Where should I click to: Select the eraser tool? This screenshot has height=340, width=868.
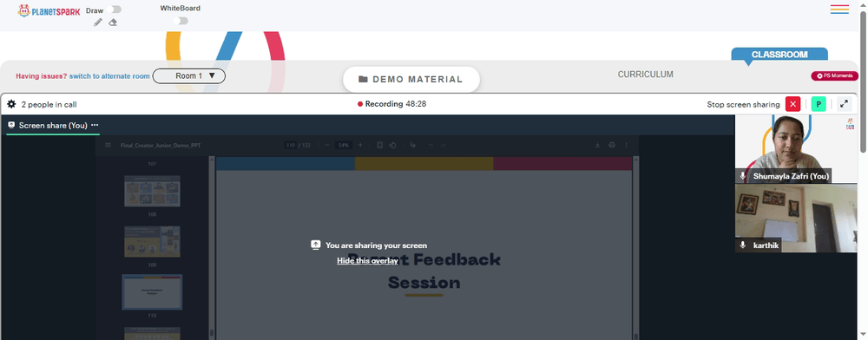tap(113, 22)
